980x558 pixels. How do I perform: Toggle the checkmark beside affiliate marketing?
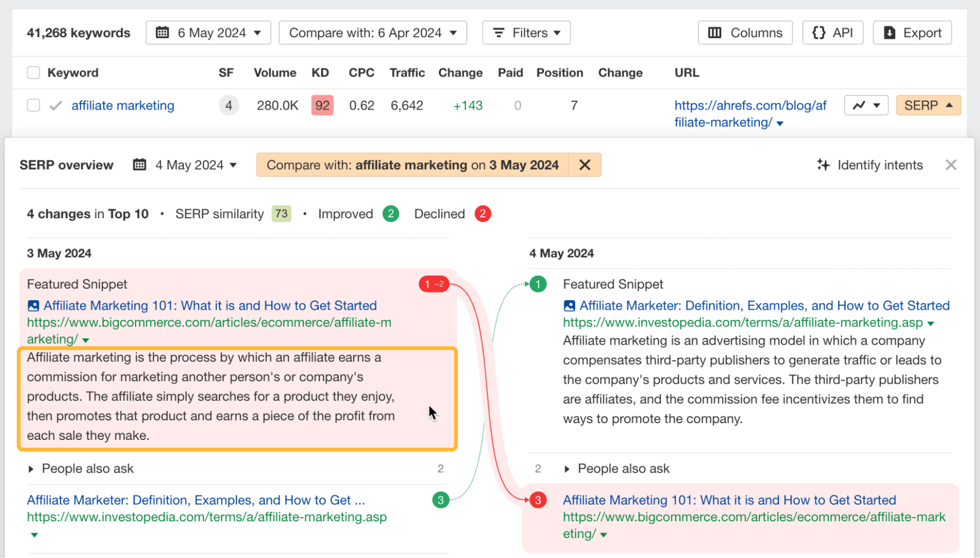point(55,105)
